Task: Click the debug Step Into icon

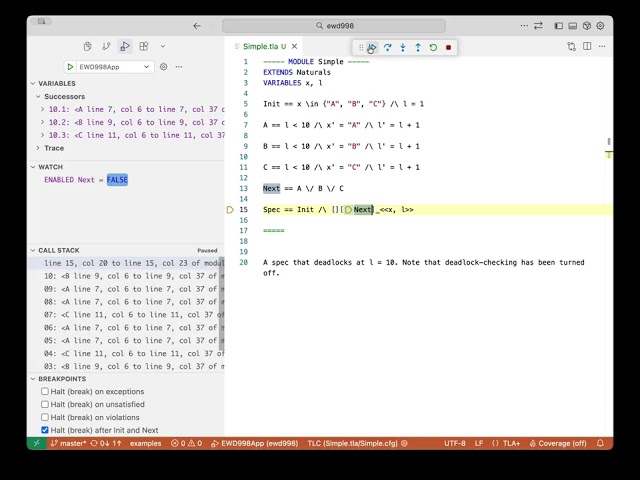Action: (403, 47)
